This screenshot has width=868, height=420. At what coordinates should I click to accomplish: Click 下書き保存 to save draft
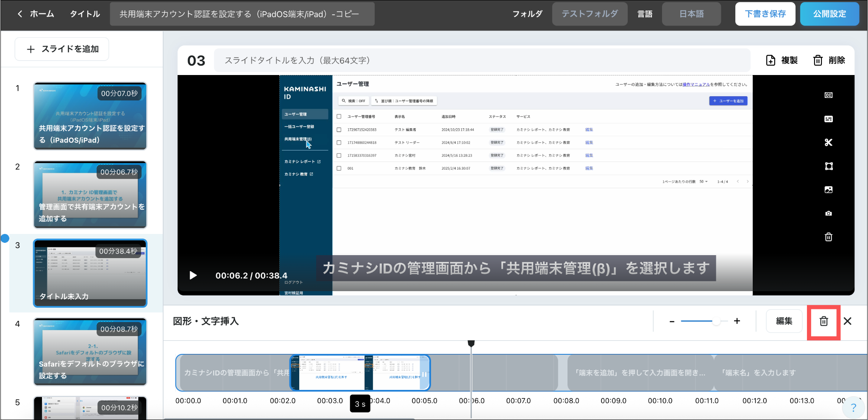pyautogui.click(x=765, y=14)
